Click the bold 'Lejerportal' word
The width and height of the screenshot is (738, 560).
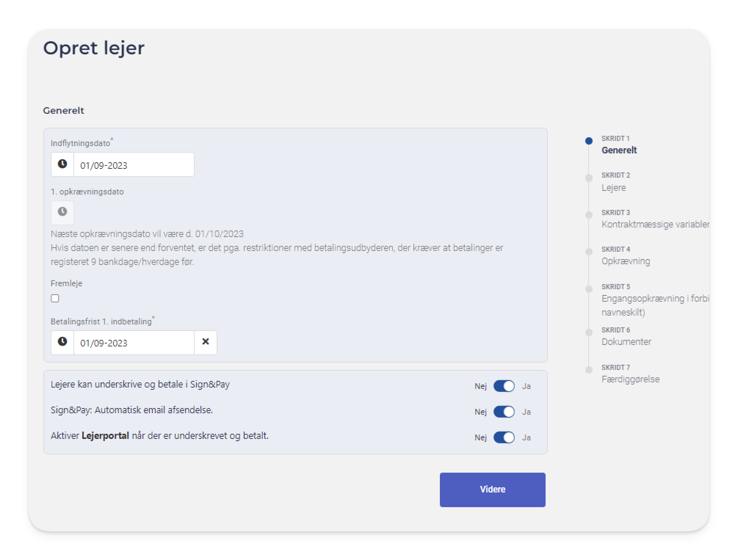(105, 436)
